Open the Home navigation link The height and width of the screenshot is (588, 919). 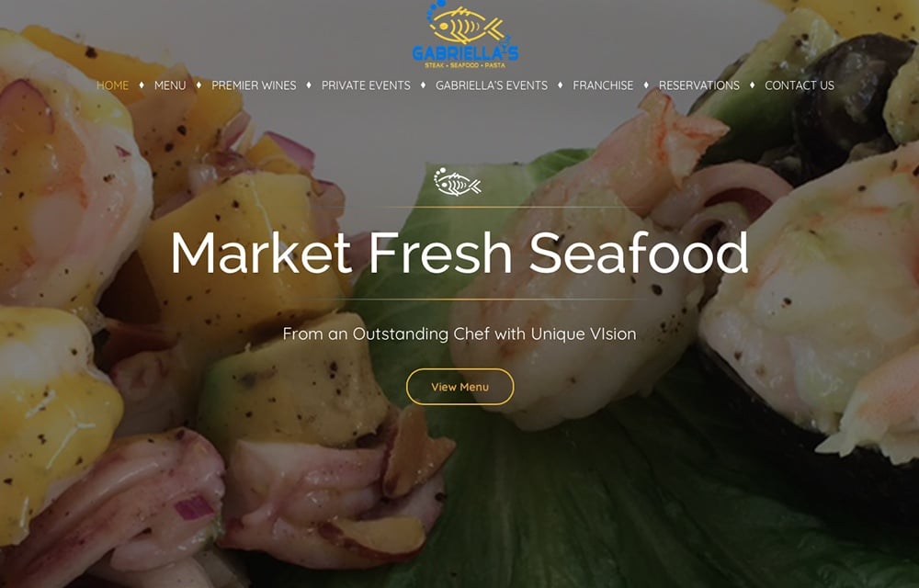pyautogui.click(x=112, y=85)
